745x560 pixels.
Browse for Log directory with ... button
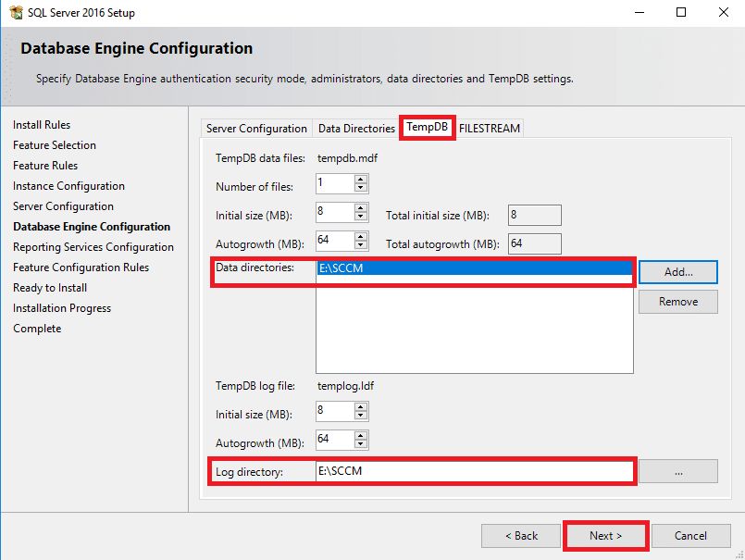678,471
